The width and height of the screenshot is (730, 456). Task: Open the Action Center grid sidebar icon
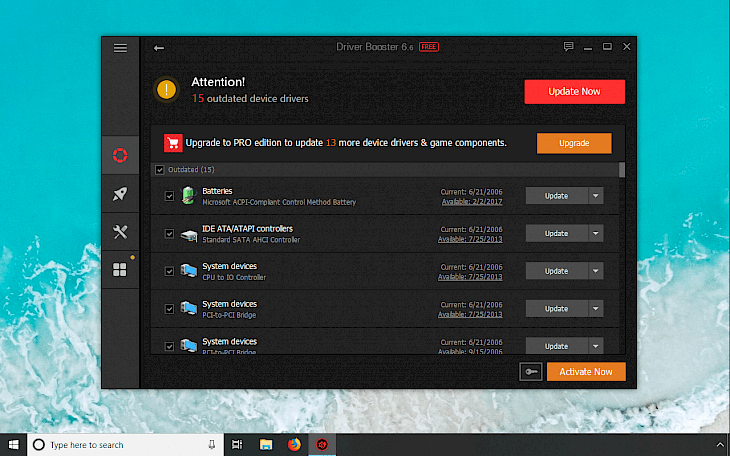[120, 270]
